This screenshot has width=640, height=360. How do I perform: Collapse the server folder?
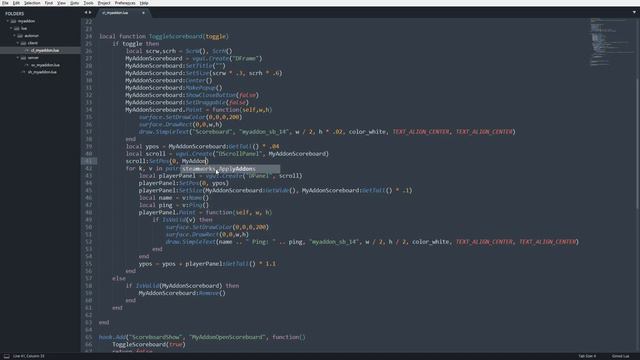(x=18, y=58)
